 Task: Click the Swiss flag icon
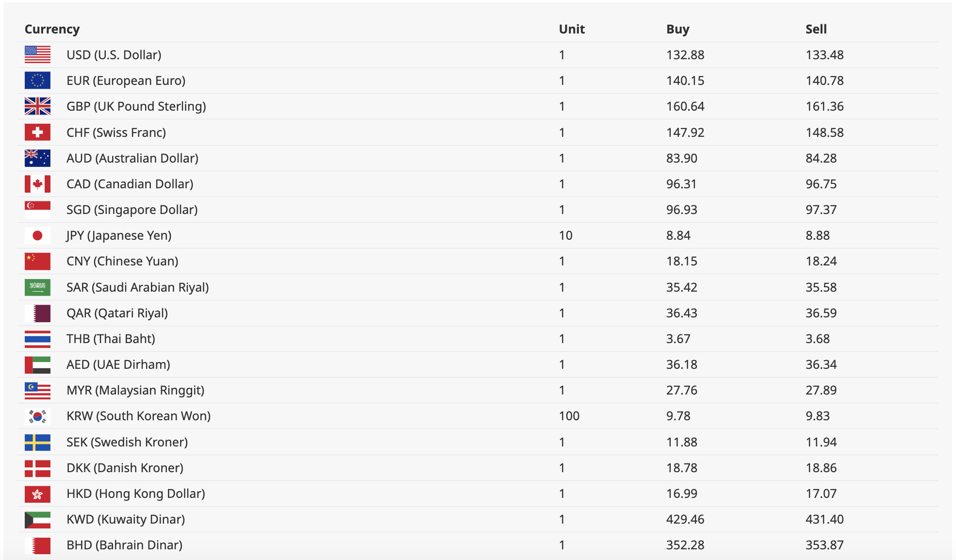(37, 132)
